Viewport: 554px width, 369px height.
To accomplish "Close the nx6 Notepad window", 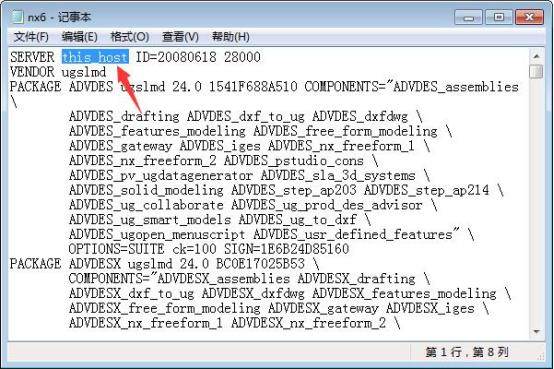I will [529, 17].
